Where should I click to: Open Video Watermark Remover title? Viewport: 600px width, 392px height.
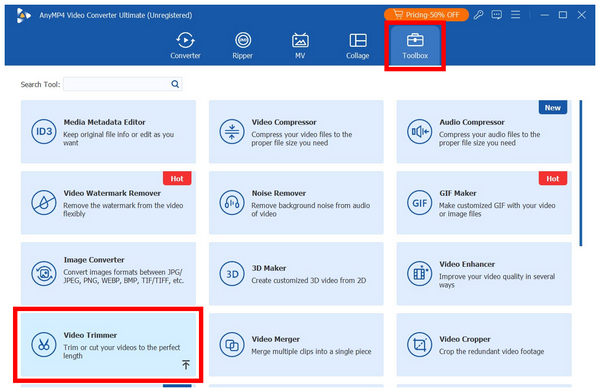(112, 193)
